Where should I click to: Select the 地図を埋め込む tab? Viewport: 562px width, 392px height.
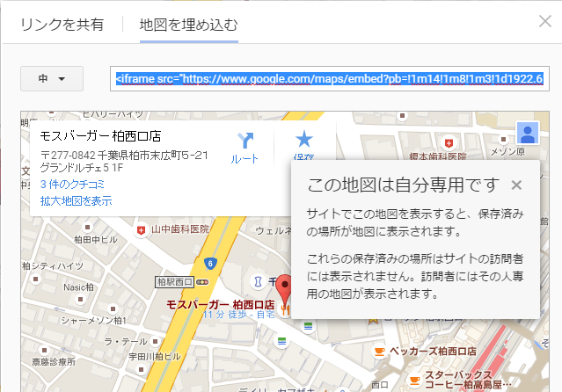coord(188,25)
